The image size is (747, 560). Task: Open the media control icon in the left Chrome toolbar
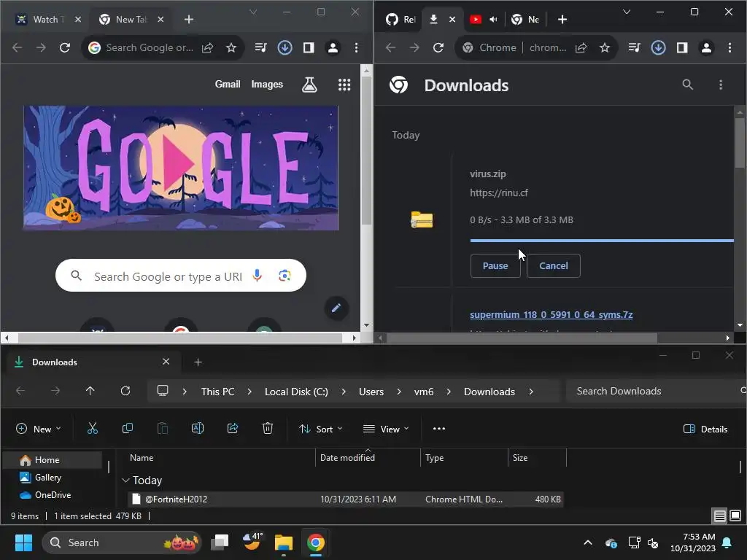[x=260, y=47]
